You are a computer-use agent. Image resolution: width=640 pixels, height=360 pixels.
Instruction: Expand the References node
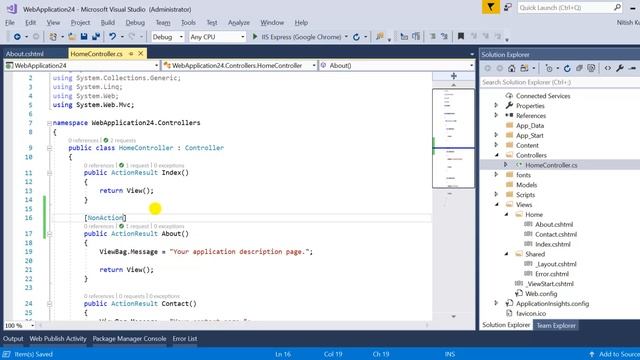(496, 116)
